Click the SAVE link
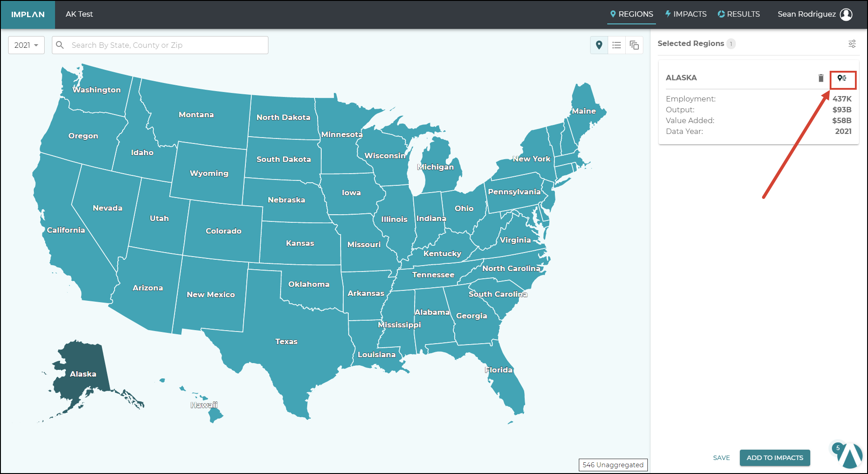This screenshot has height=474, width=868. (x=721, y=458)
